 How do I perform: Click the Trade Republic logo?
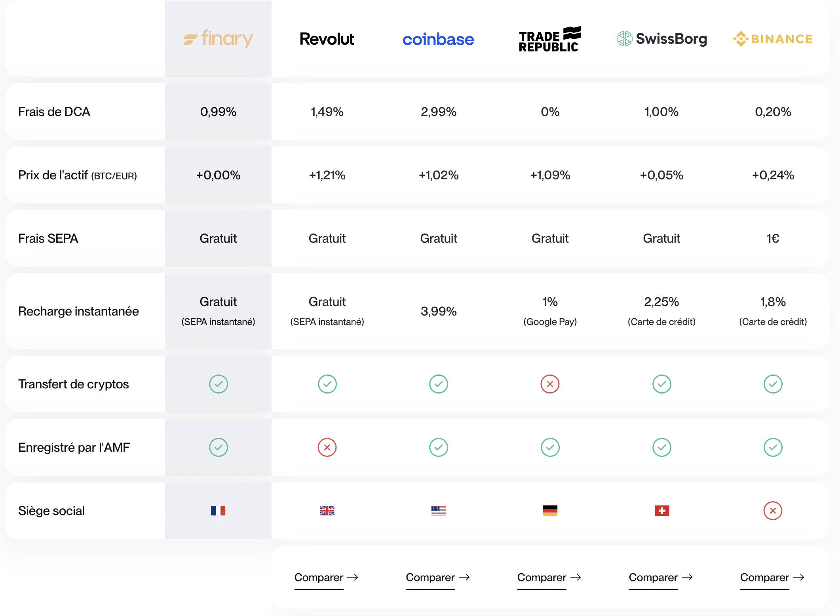[x=550, y=39]
